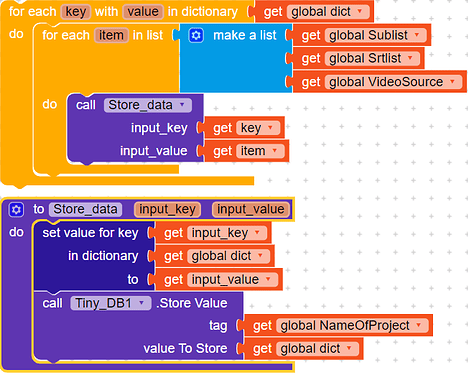Click the Store_data procedure mutator gear icon

16,210
